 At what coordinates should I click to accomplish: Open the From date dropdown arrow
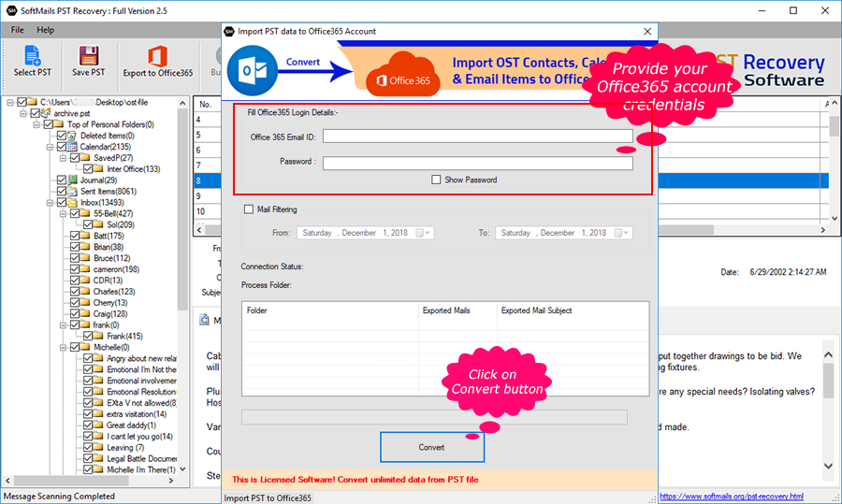pyautogui.click(x=428, y=233)
